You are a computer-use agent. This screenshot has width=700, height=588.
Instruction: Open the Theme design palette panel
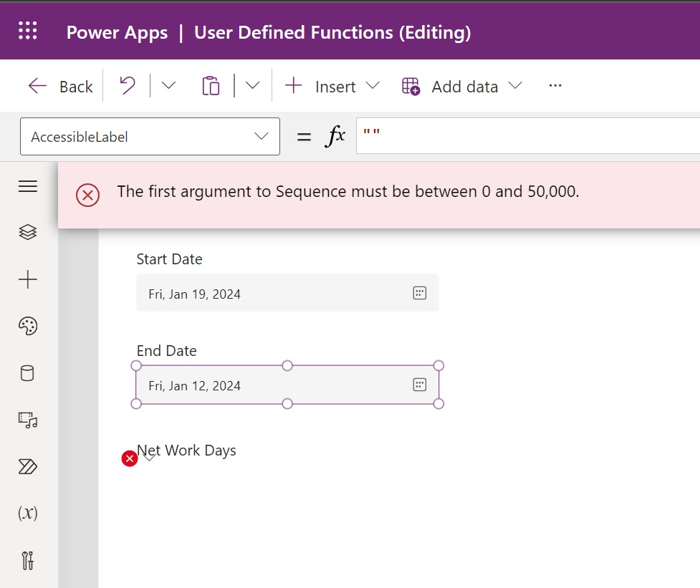pos(27,327)
